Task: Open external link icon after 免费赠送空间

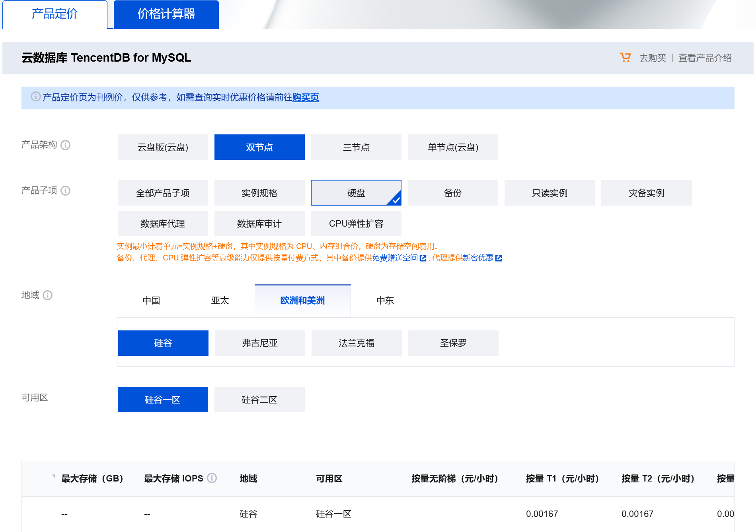Action: [x=423, y=258]
